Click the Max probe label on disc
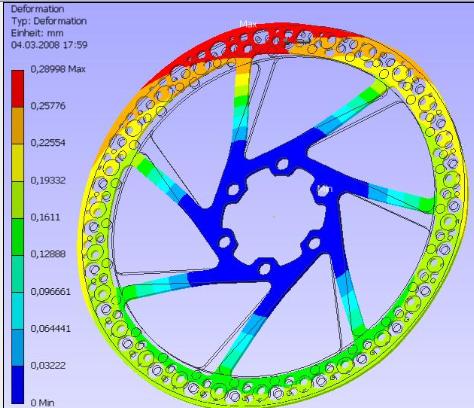Screen dimensions: 474x408 pyautogui.click(x=248, y=24)
